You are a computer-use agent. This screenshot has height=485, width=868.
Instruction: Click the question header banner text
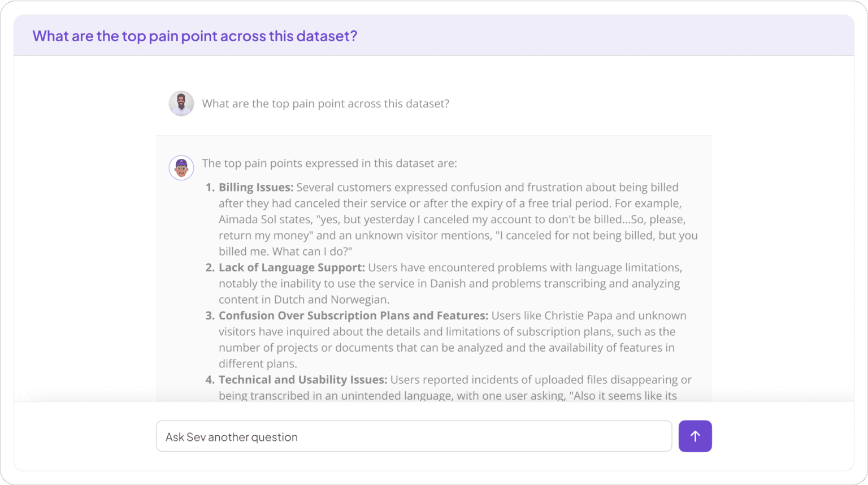click(195, 36)
